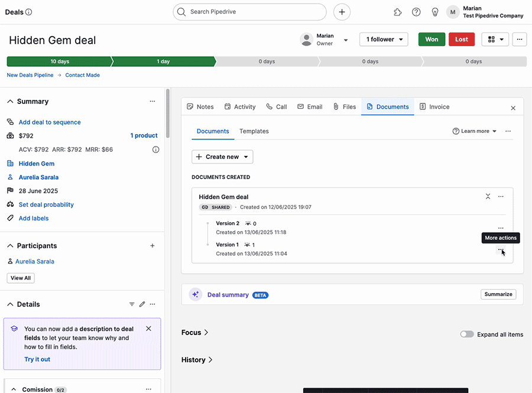Open the quick add plus button
This screenshot has width=532, height=393.
click(342, 12)
